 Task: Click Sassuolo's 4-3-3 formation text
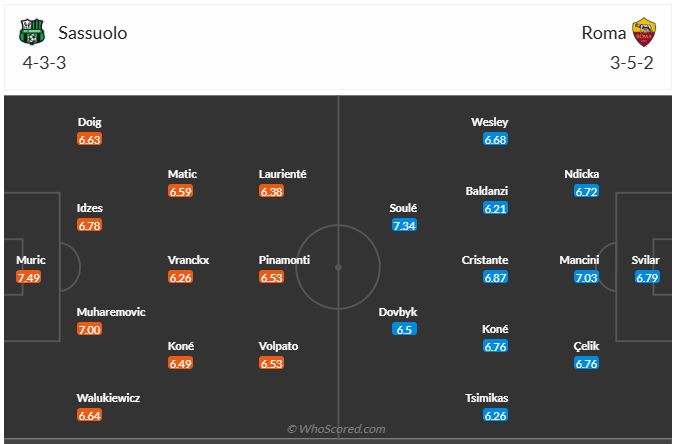tap(44, 62)
